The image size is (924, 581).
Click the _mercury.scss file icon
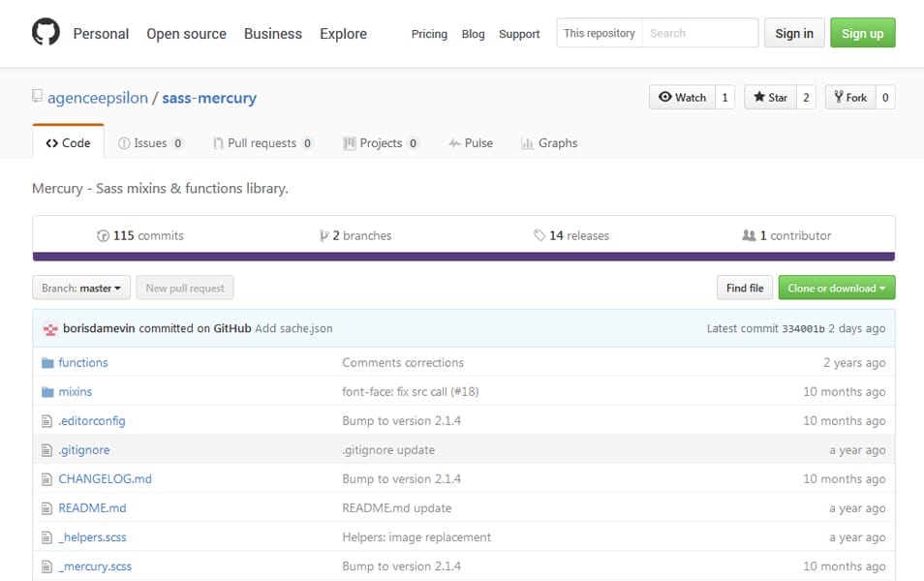(47, 566)
